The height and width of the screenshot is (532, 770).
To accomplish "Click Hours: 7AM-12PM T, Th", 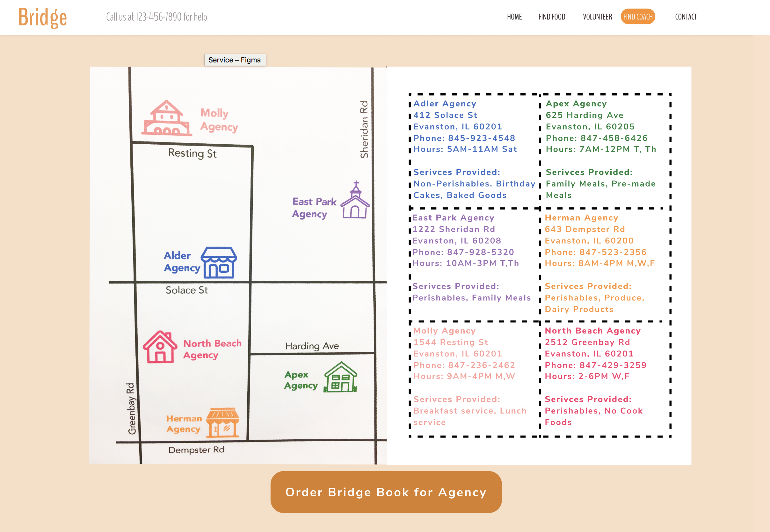I will 601,149.
